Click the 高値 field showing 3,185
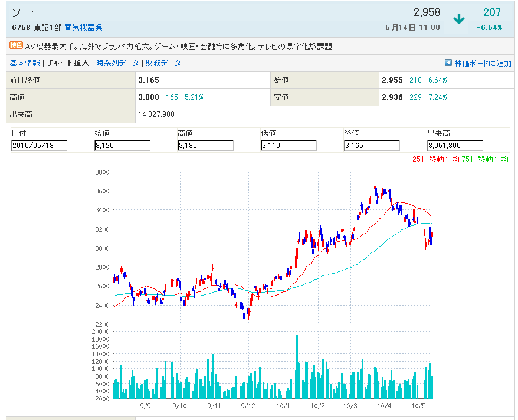The image size is (518, 420). [205, 146]
